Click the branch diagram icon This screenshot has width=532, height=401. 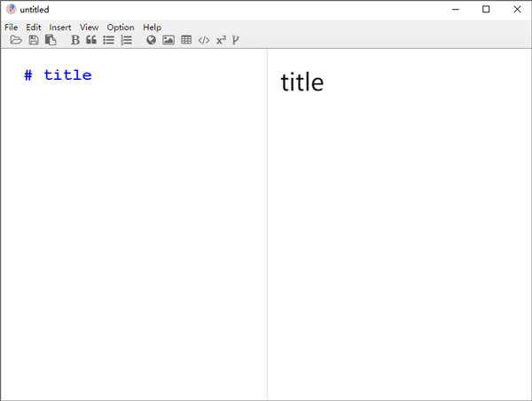[236, 40]
